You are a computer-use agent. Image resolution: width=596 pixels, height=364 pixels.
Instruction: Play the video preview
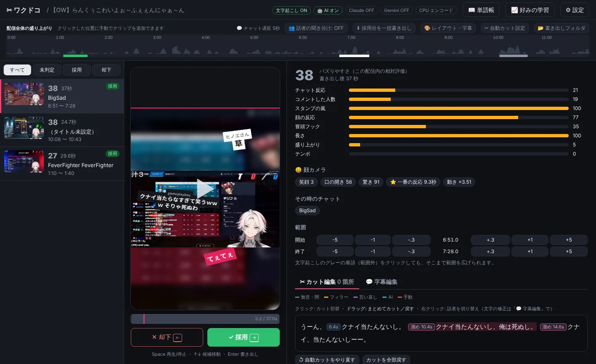tap(205, 189)
